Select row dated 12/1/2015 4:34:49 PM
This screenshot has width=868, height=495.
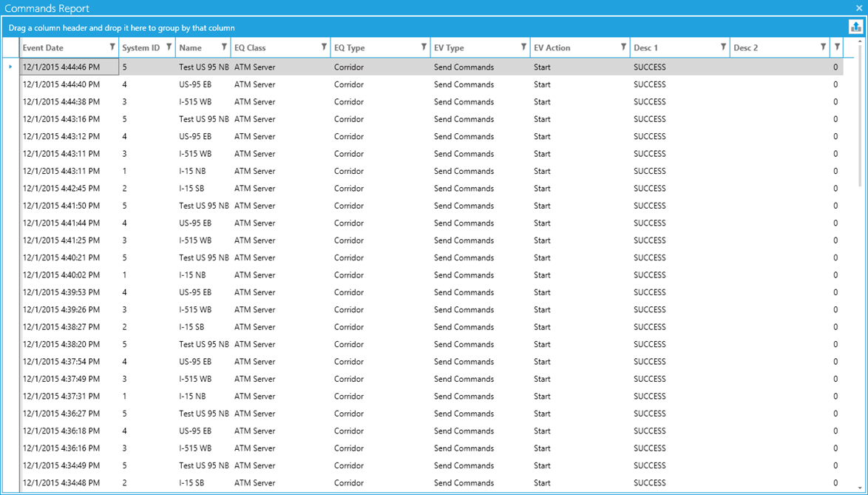[x=431, y=465]
